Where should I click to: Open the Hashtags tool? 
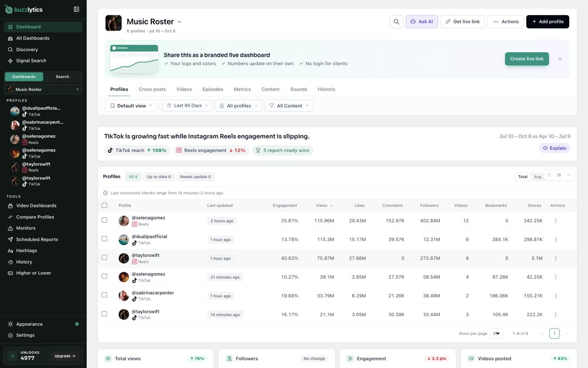point(43,251)
